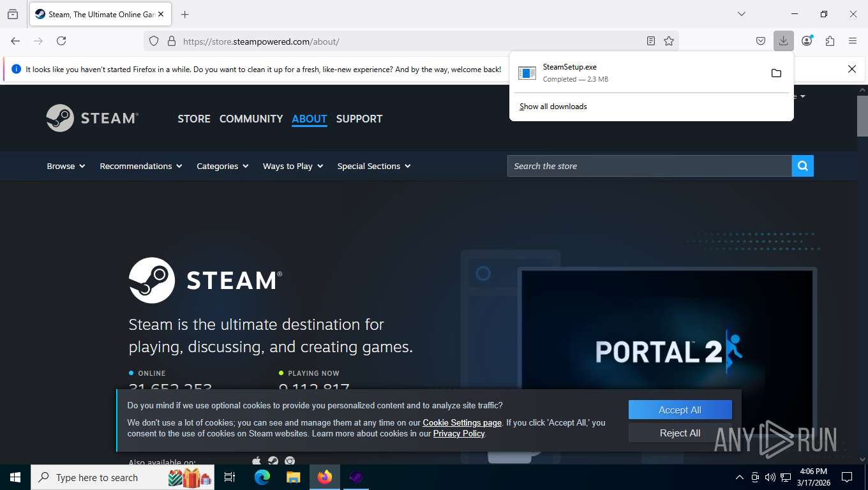
Task: Open Firefox View tab list icon
Action: [x=13, y=14]
